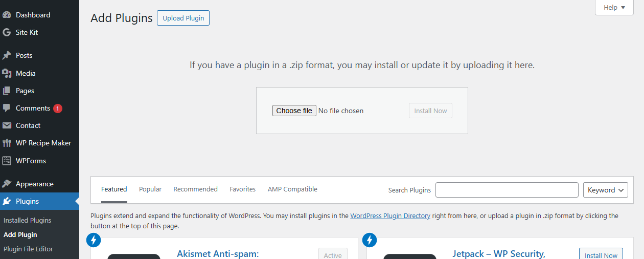Click the Comments speech bubble icon
644x259 pixels.
pos(7,108)
